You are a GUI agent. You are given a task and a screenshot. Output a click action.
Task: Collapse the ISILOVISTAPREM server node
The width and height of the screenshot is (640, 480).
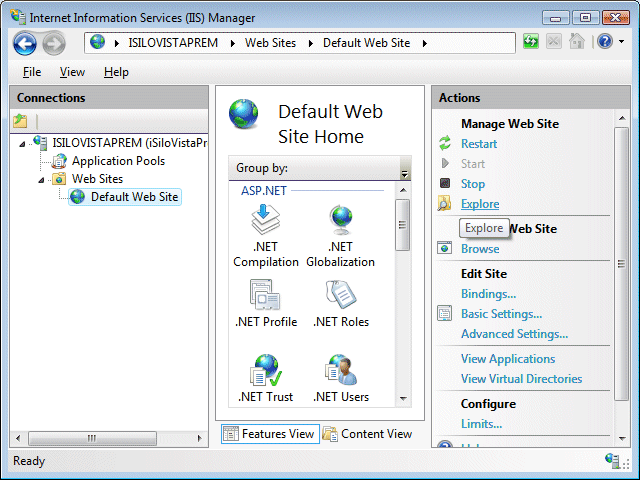coord(23,143)
